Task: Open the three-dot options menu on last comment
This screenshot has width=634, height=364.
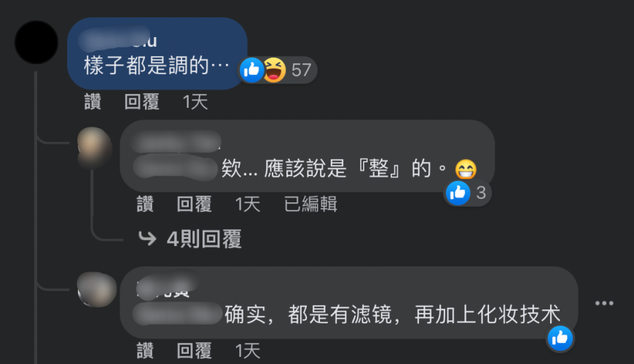Action: [604, 303]
